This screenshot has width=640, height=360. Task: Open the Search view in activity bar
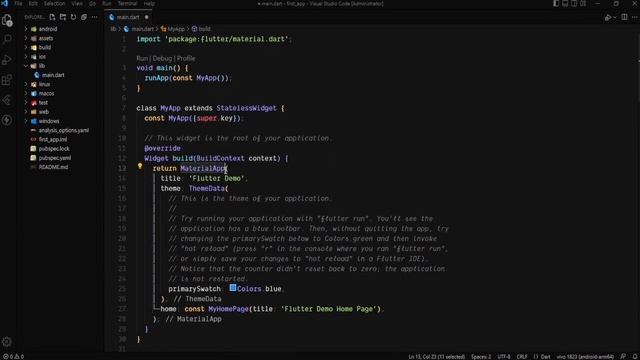7,40
